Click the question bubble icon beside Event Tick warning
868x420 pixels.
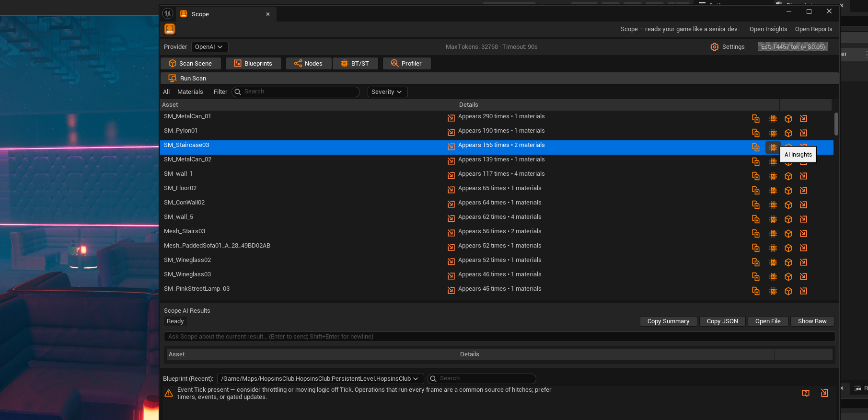(x=806, y=393)
